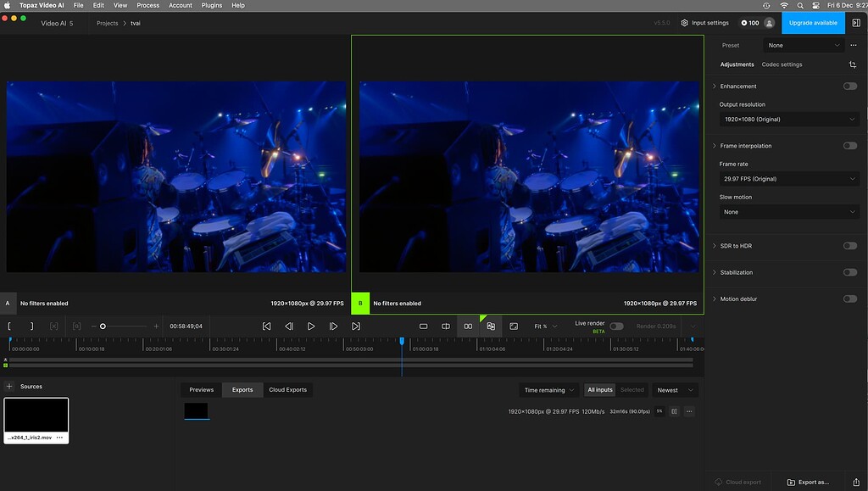Open the Preset dropdown

click(x=804, y=46)
